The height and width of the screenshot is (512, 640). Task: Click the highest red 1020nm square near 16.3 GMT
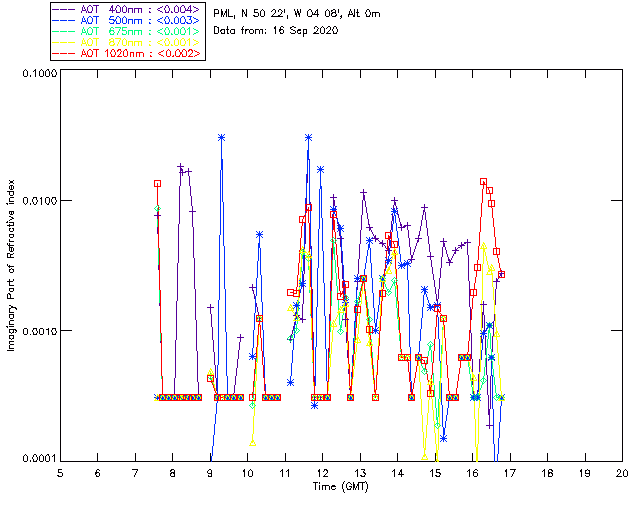pos(483,182)
